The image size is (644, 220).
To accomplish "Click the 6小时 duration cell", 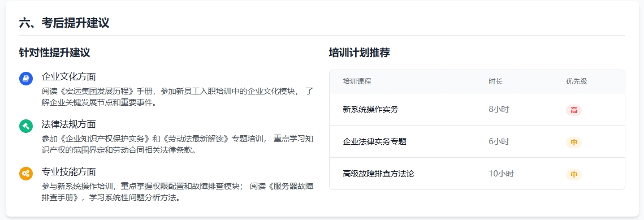I will [499, 141].
